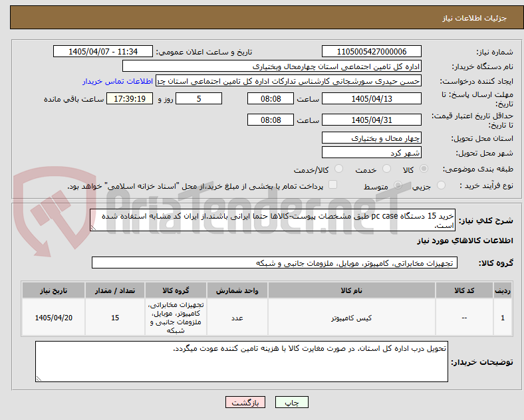
Task: Click the توضیحات خریدار label
Action: tap(482, 362)
